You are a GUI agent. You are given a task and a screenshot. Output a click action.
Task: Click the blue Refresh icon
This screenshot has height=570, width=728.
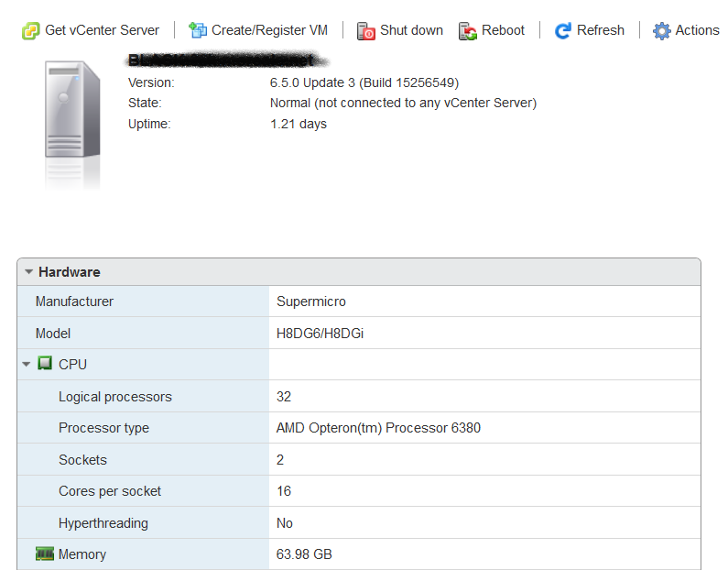coord(563,31)
